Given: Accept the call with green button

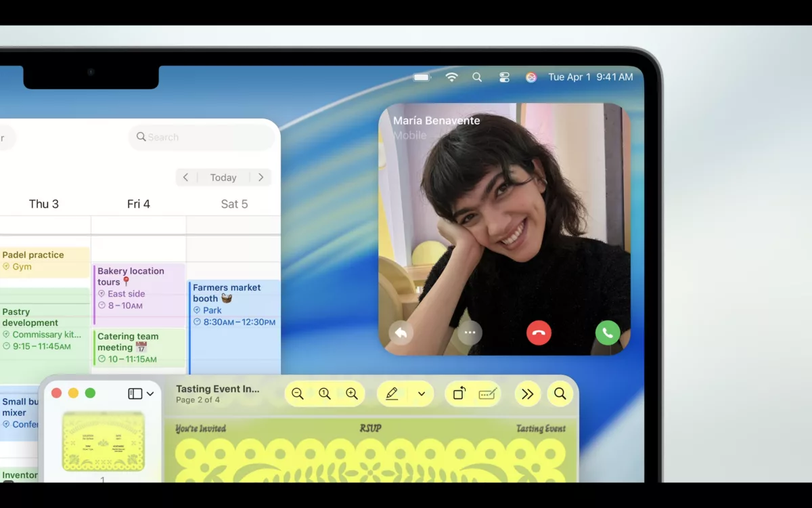Looking at the screenshot, I should coord(608,333).
